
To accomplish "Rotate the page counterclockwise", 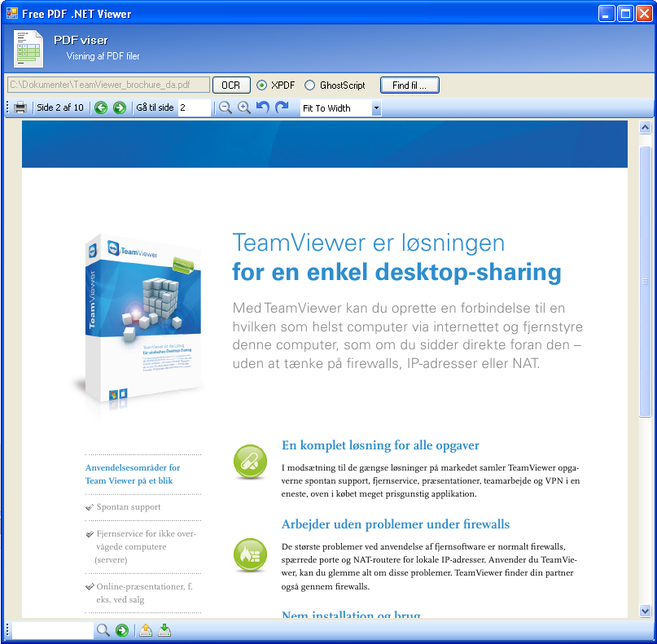I will coord(263,107).
